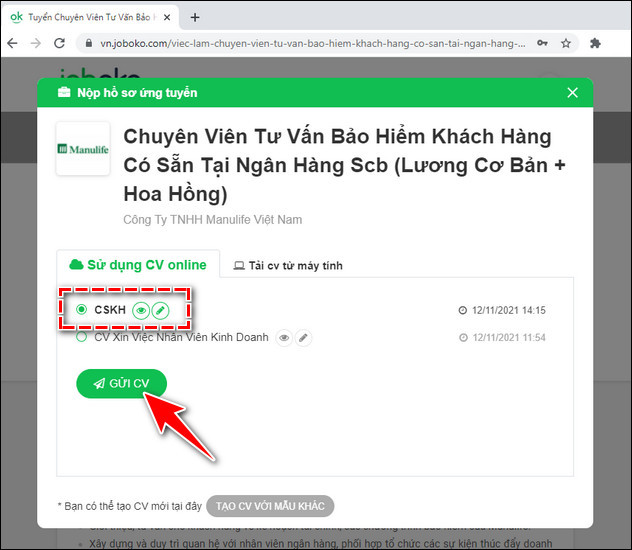Click the job title heading text
This screenshot has height=550, width=632.
(x=345, y=165)
